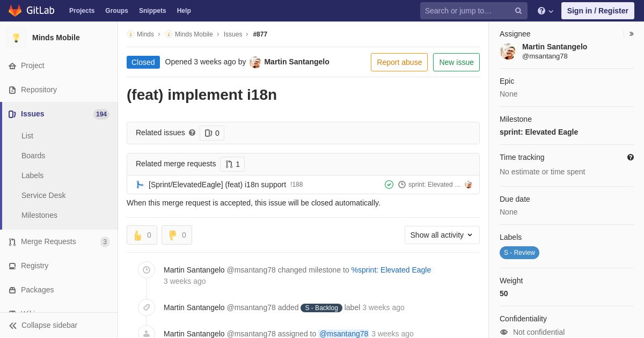Click the S - Review label badge
Viewport: 644px width, 338px height.
click(x=519, y=253)
